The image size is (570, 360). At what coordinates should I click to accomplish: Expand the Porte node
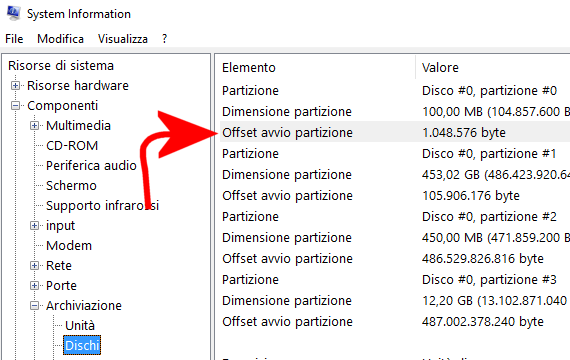pos(34,286)
